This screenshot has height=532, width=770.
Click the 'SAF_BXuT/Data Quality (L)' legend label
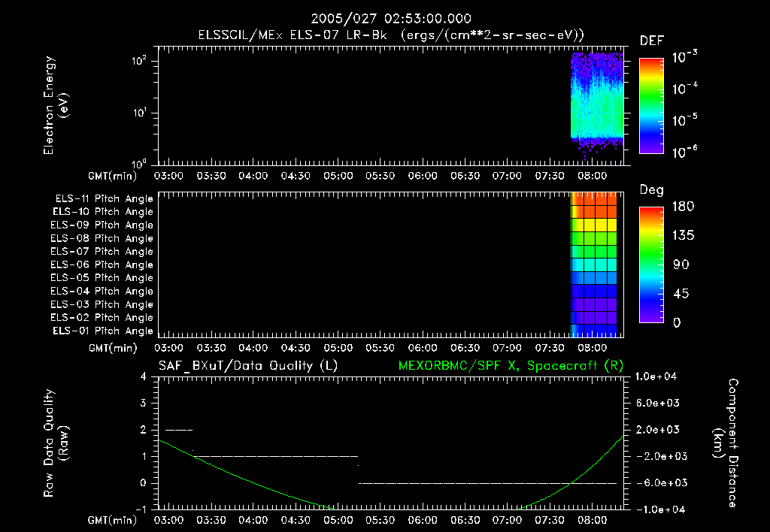tap(248, 366)
